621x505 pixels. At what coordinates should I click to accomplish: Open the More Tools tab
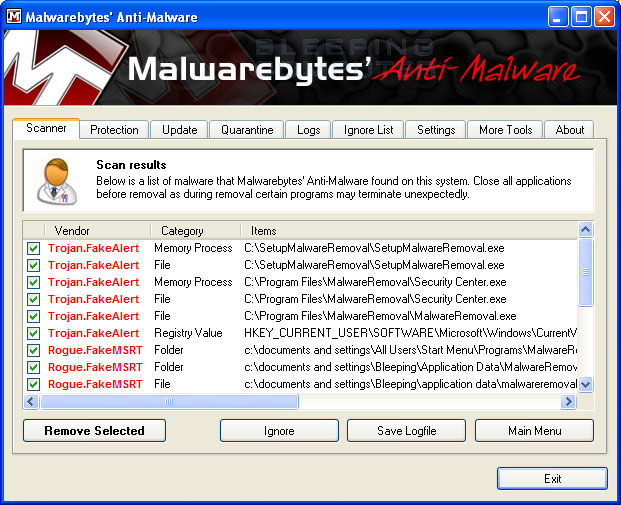pos(505,130)
